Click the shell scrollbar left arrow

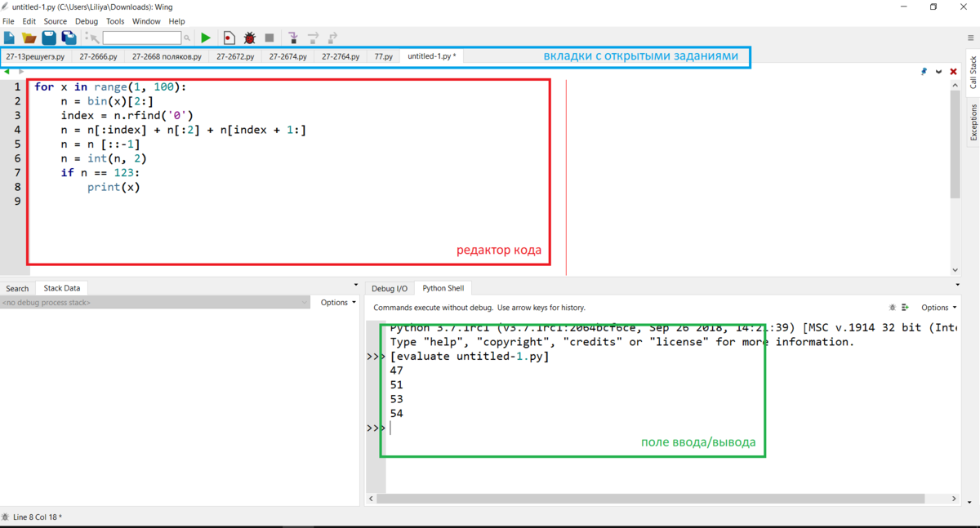tap(372, 499)
